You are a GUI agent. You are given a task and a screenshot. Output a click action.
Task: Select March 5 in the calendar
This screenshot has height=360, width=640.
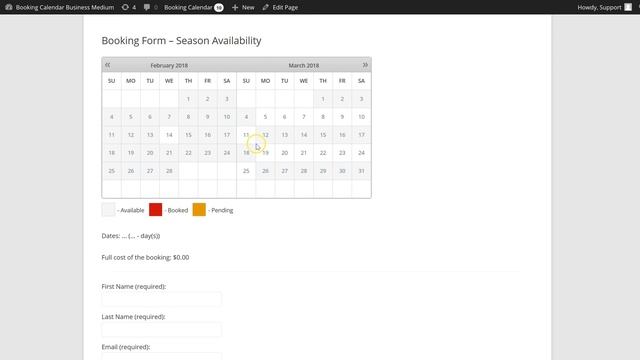[265, 117]
